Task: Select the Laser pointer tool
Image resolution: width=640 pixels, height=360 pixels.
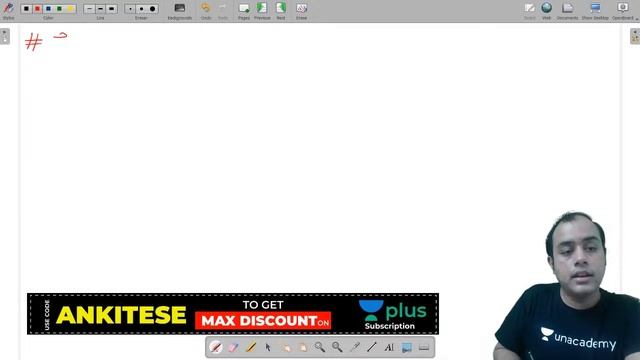Action: (354, 347)
